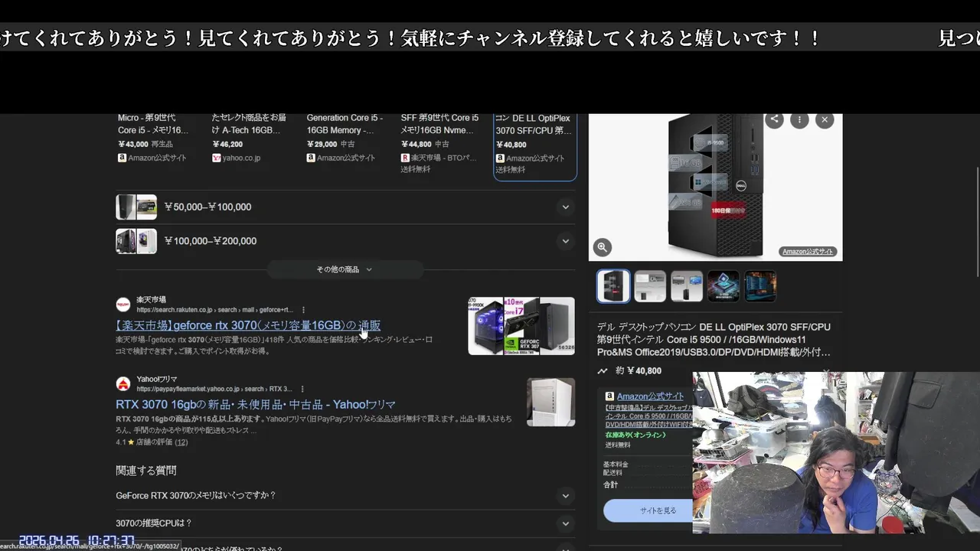Open the ¥44,800 SFF 第9世代 Core i5 card
This screenshot has height=551, width=980.
tap(440, 143)
